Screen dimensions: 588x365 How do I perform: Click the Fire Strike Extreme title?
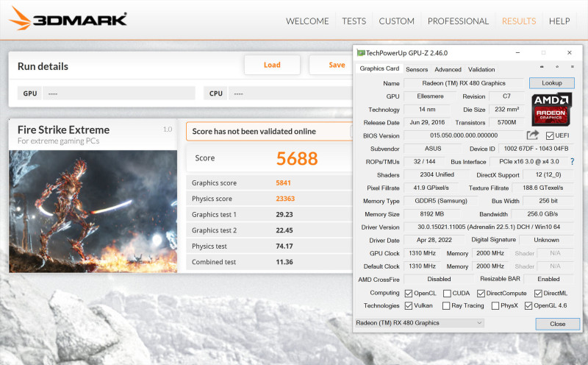(x=63, y=130)
